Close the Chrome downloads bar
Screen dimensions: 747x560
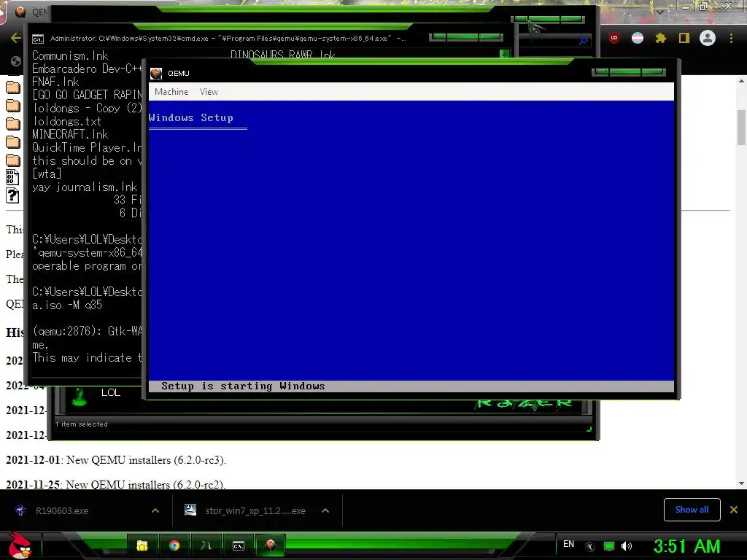(x=734, y=510)
